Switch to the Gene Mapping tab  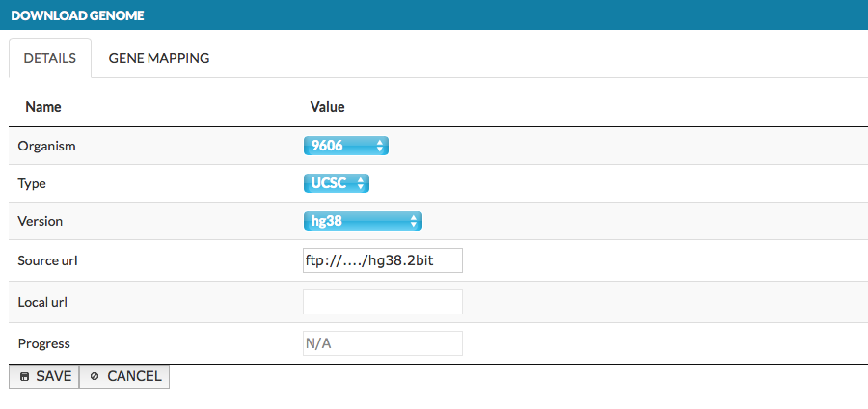pyautogui.click(x=159, y=58)
